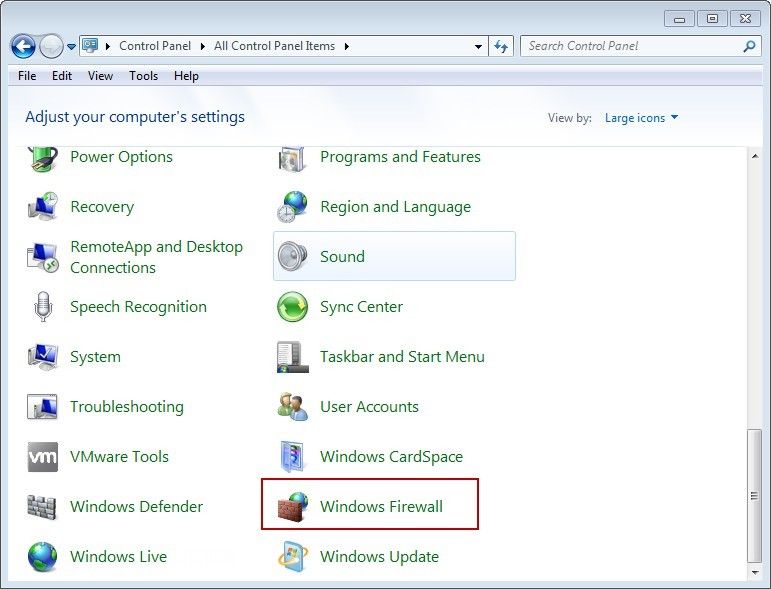This screenshot has height=589, width=771.
Task: Open the Speech Recognition link
Action: tap(138, 307)
